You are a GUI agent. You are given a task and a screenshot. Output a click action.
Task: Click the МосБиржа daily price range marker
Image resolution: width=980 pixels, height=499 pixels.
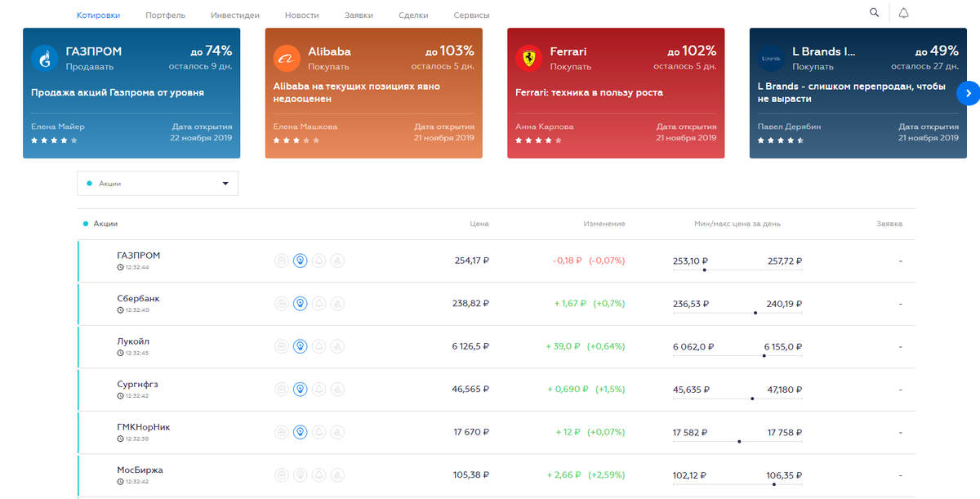(773, 483)
